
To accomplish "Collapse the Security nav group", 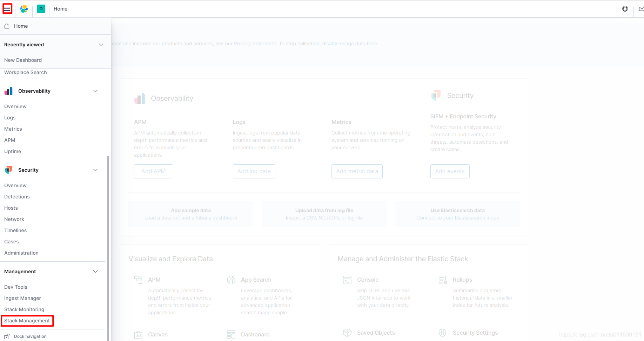I will [x=95, y=170].
